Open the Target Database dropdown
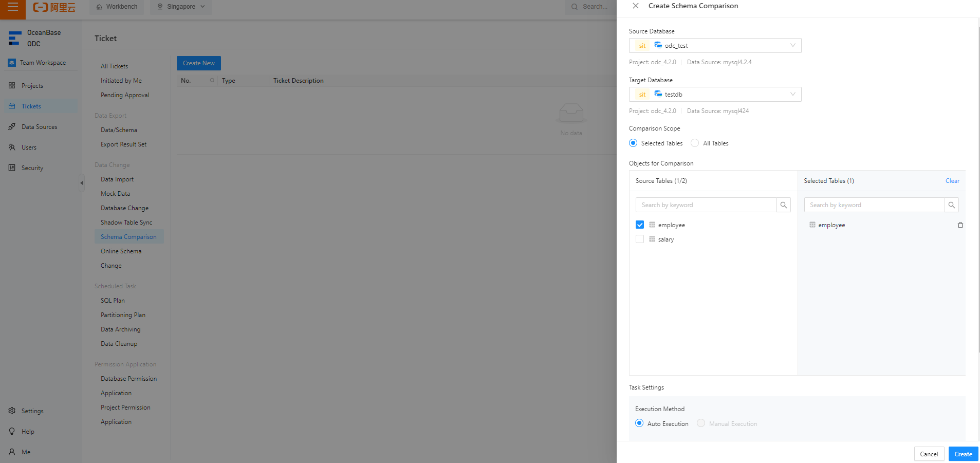980x463 pixels. coord(793,94)
